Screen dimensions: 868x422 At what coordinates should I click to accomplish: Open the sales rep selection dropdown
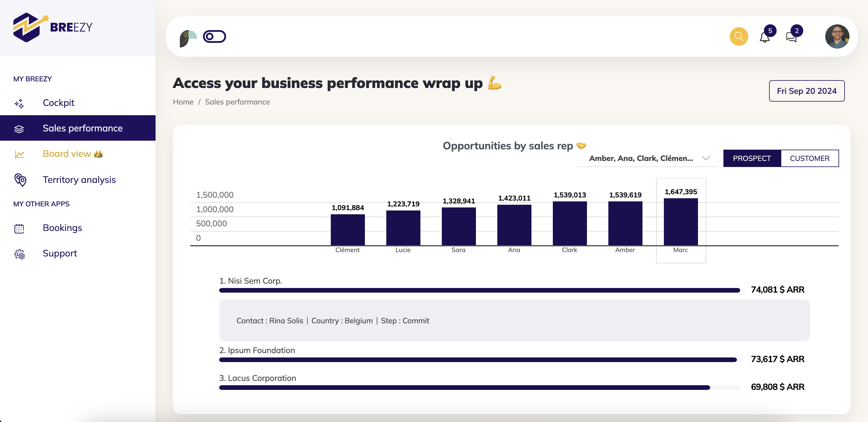coord(640,158)
